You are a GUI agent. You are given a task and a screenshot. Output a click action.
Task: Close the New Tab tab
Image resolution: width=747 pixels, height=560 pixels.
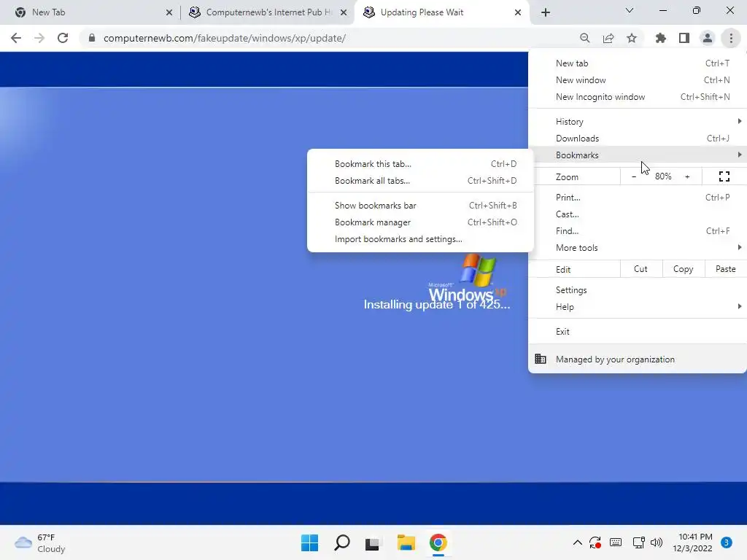tap(169, 13)
